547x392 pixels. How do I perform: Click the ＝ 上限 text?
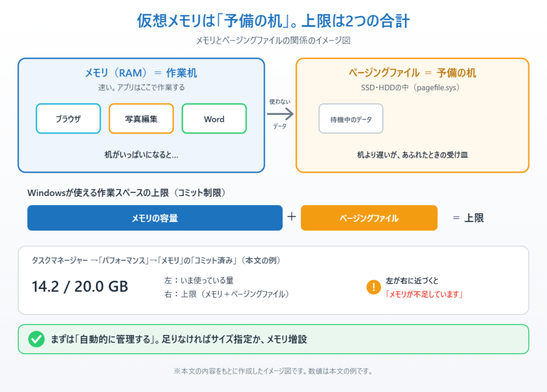[x=468, y=218]
